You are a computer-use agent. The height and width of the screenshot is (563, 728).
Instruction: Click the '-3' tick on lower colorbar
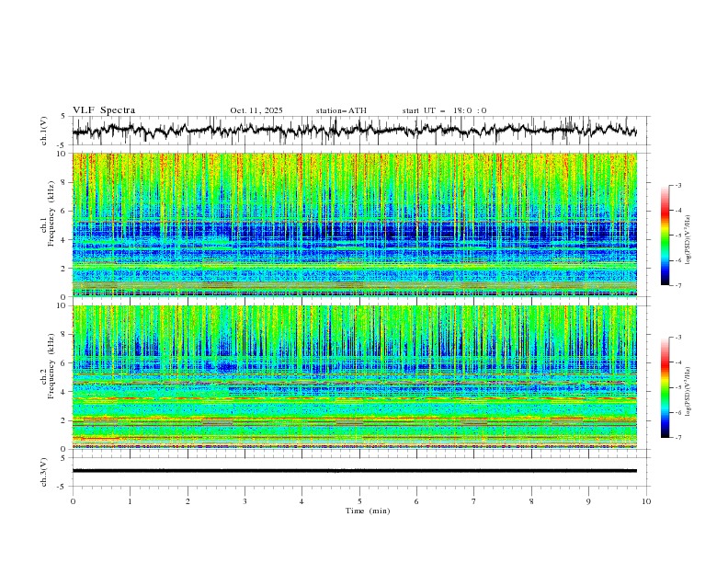pos(678,338)
